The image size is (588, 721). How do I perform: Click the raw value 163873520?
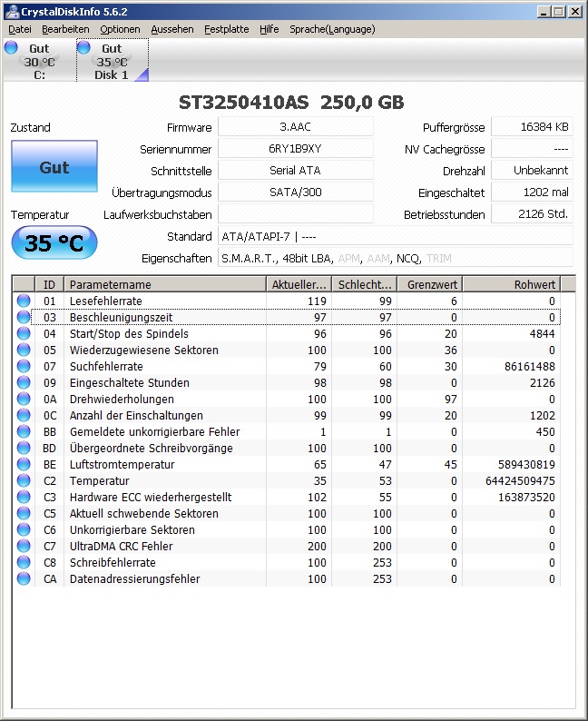pos(526,497)
